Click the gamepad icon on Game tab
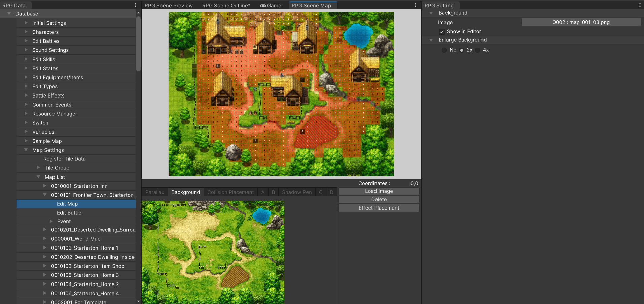Screen dimensions: 644x304 click(263, 6)
